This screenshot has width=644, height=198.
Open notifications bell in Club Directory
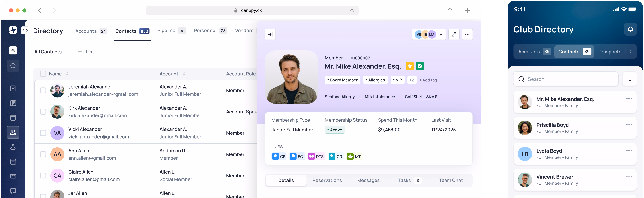point(630,29)
